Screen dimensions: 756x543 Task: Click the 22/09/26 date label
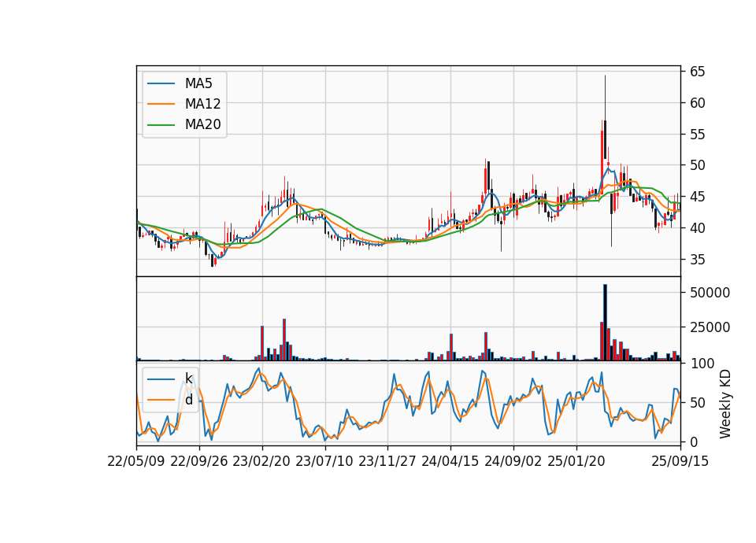click(199, 461)
